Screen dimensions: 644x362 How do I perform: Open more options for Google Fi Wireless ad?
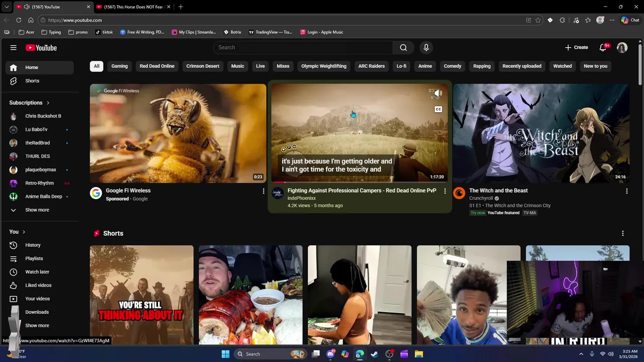[x=263, y=191]
